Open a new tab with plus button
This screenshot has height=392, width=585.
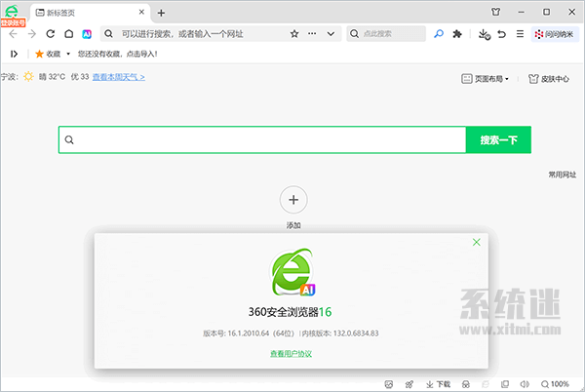(x=161, y=13)
